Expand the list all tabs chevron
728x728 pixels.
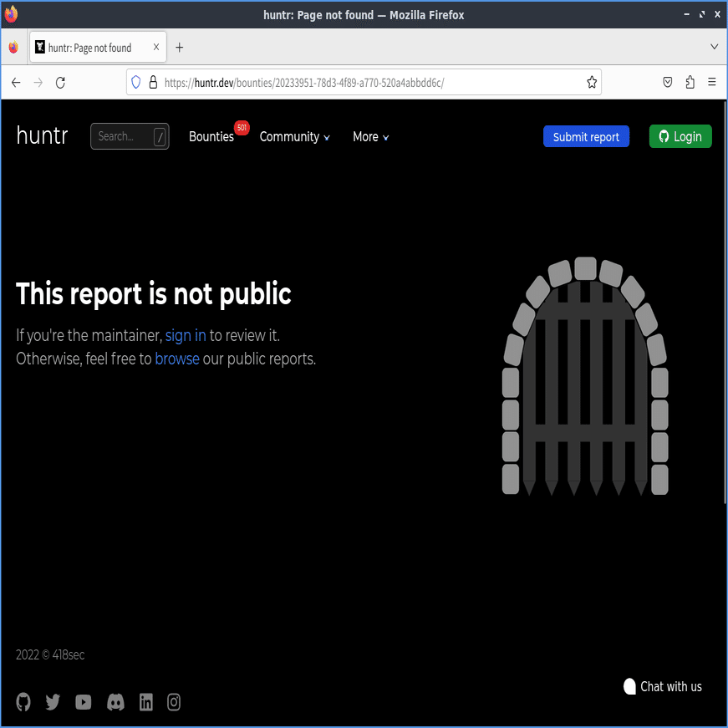tap(714, 47)
